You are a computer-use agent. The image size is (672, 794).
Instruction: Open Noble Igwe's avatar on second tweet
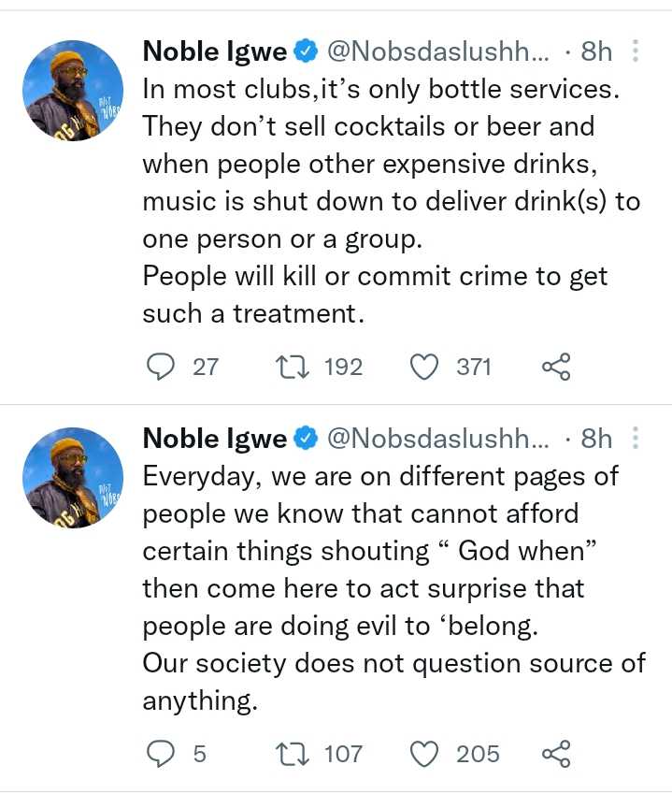pyautogui.click(x=73, y=477)
